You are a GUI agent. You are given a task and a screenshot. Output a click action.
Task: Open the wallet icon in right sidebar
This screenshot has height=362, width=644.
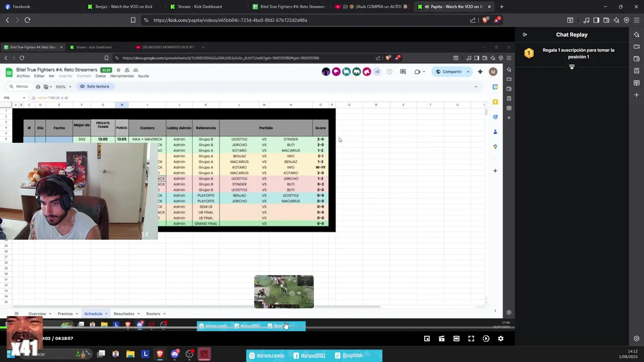(x=636, y=59)
